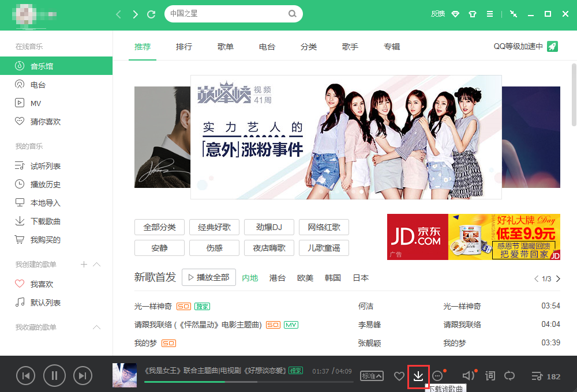Click the 播放全部 button

[x=208, y=277]
